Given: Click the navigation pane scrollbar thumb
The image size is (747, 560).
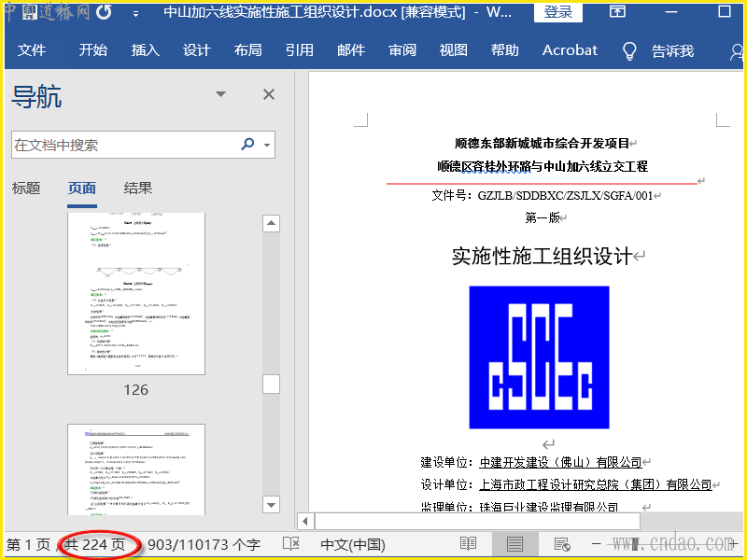Looking at the screenshot, I should (x=271, y=385).
